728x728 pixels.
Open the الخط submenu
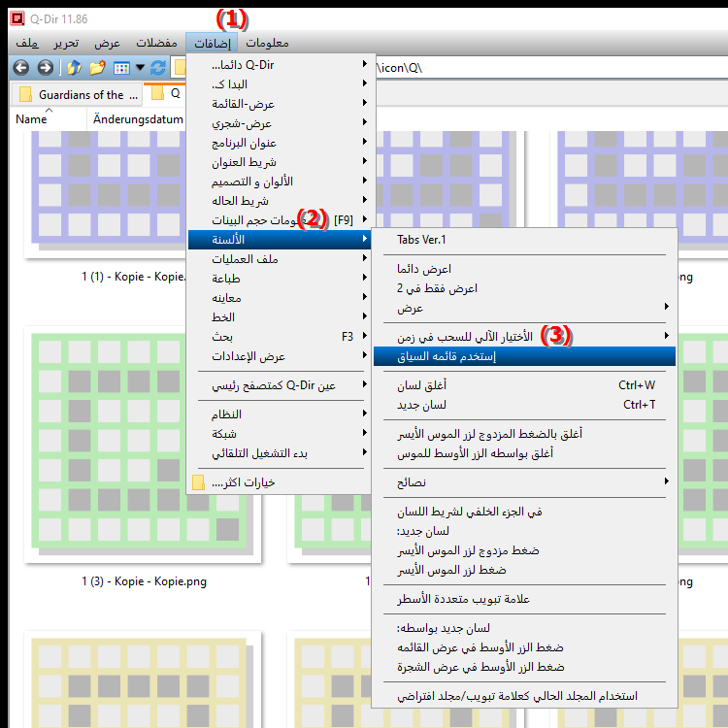(x=279, y=317)
